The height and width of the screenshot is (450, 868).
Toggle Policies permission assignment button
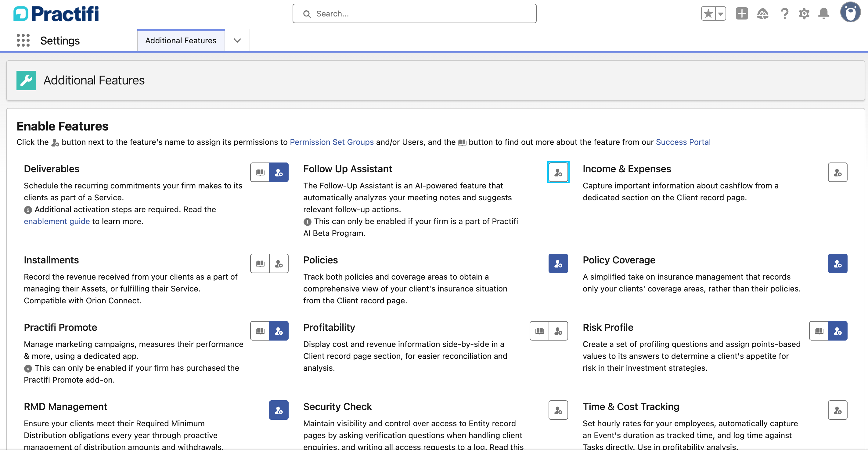[x=558, y=263]
